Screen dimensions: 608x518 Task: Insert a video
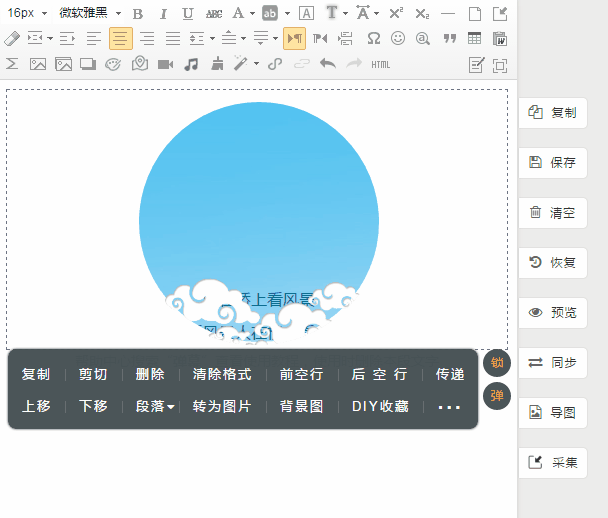pyautogui.click(x=166, y=64)
